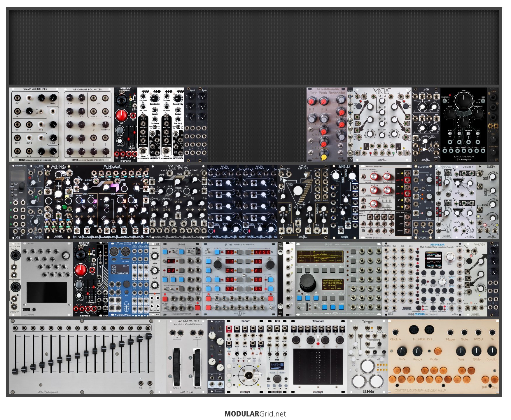Select the ER-102 Sequencer Controller module
This screenshot has height=420, width=511.
181,279
